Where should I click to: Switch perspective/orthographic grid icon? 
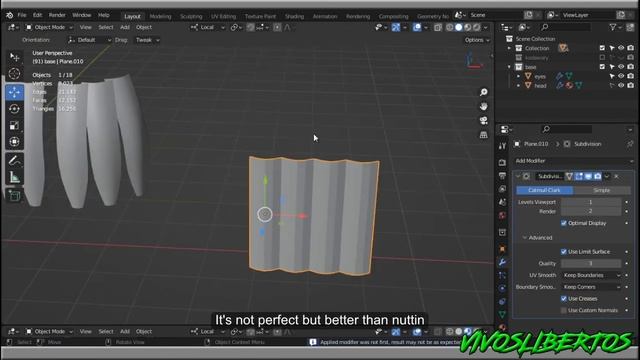[x=484, y=135]
